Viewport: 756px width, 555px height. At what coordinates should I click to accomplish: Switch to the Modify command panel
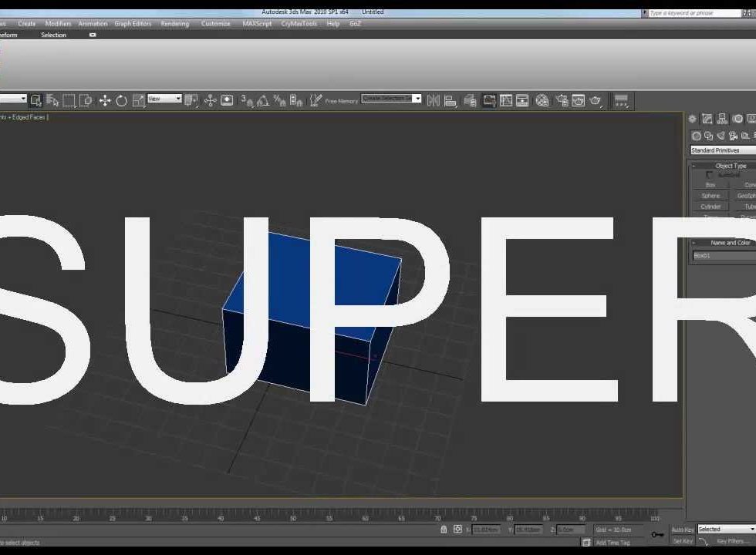tap(707, 119)
